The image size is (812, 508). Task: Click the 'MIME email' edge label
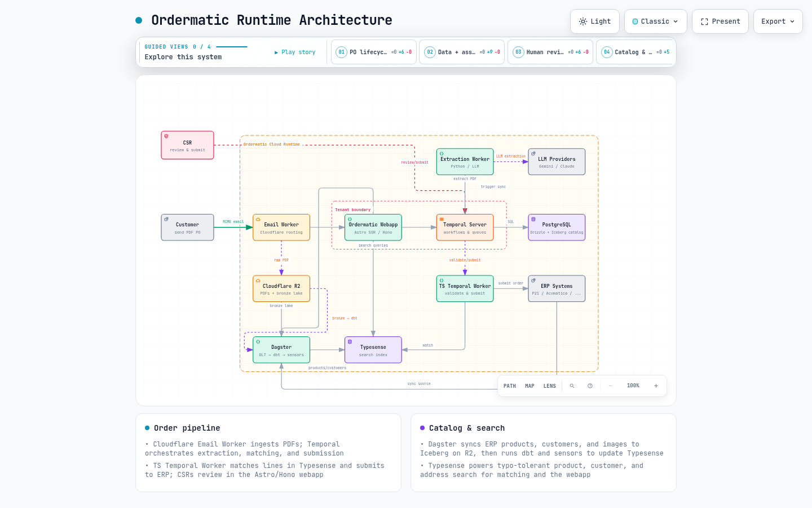[233, 222]
